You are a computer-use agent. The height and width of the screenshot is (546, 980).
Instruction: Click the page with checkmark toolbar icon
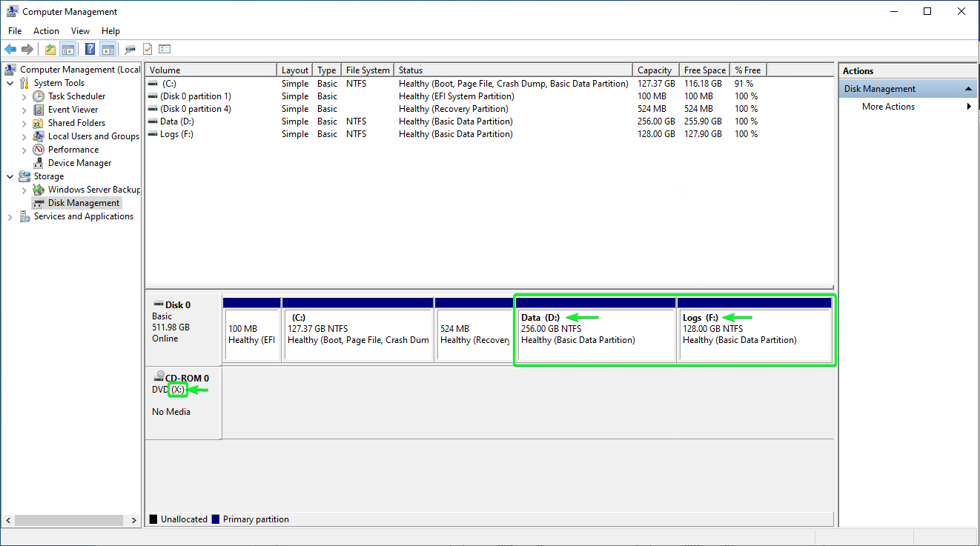point(148,49)
